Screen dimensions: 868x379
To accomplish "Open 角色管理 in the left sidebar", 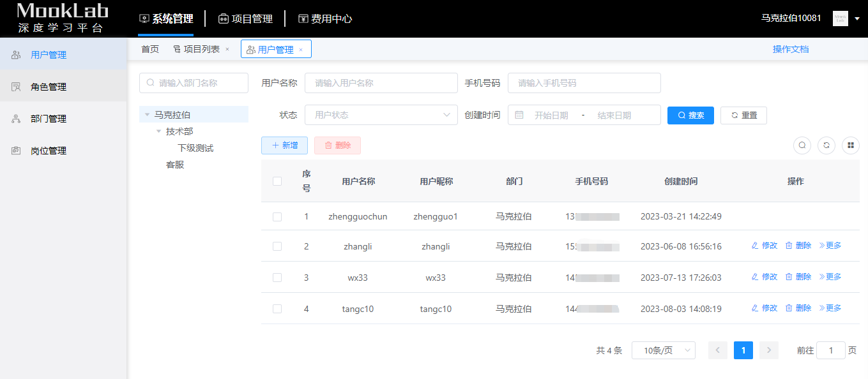I will click(x=49, y=87).
